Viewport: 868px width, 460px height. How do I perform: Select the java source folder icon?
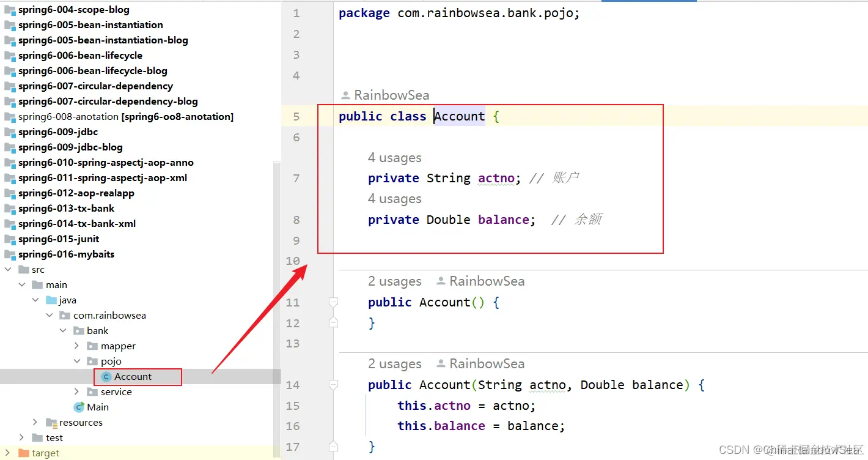pyautogui.click(x=51, y=300)
